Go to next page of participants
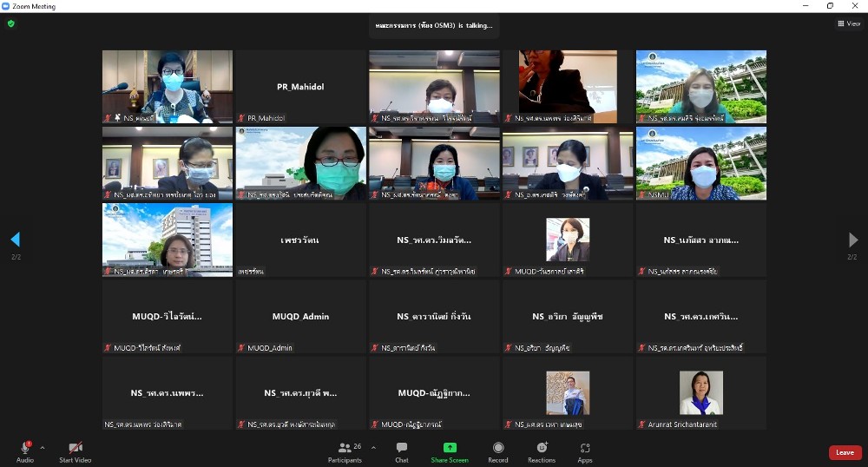This screenshot has height=467, width=868. point(853,240)
